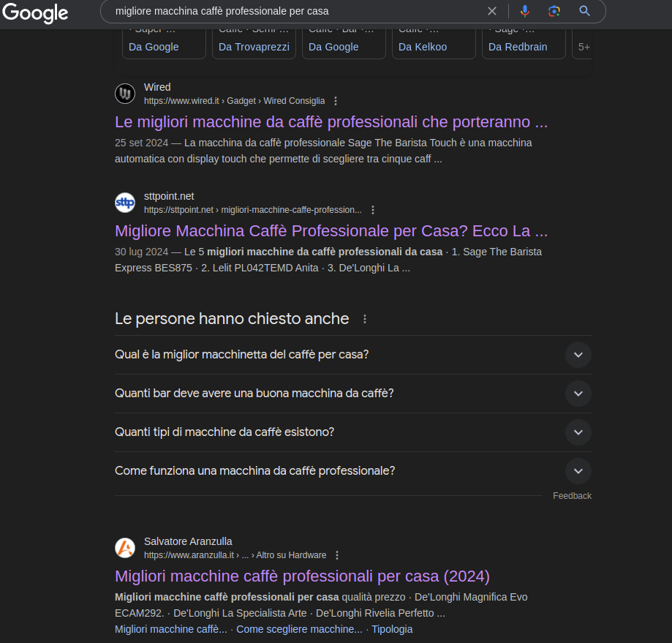Open more options for sttpoint.net result
This screenshot has width=672, height=643.
tap(373, 210)
